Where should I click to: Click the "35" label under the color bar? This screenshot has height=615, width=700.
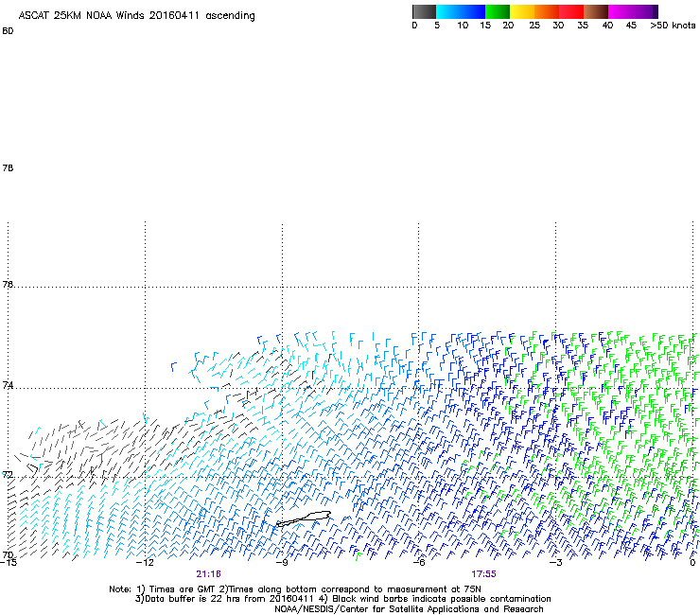pos(583,26)
